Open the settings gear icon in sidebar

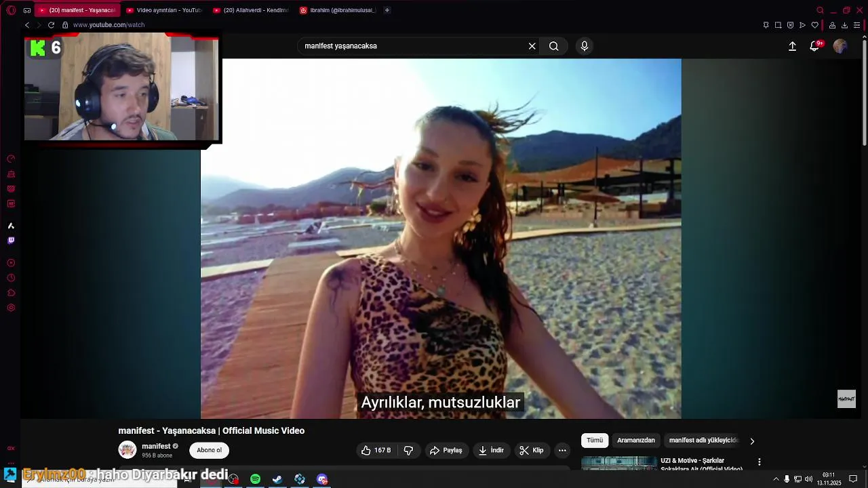[x=11, y=308]
